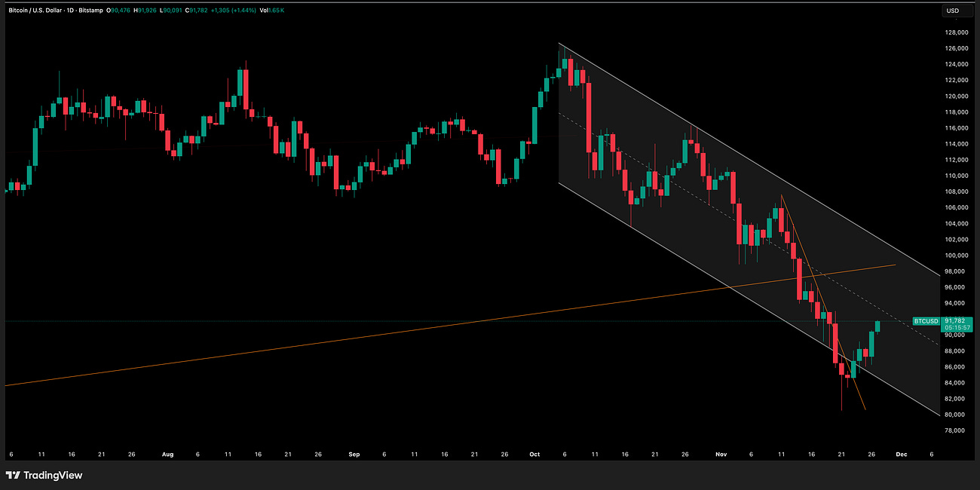Viewport: 980px width, 490px height.
Task: Click the Dec label on time axis
Action: tap(900, 455)
